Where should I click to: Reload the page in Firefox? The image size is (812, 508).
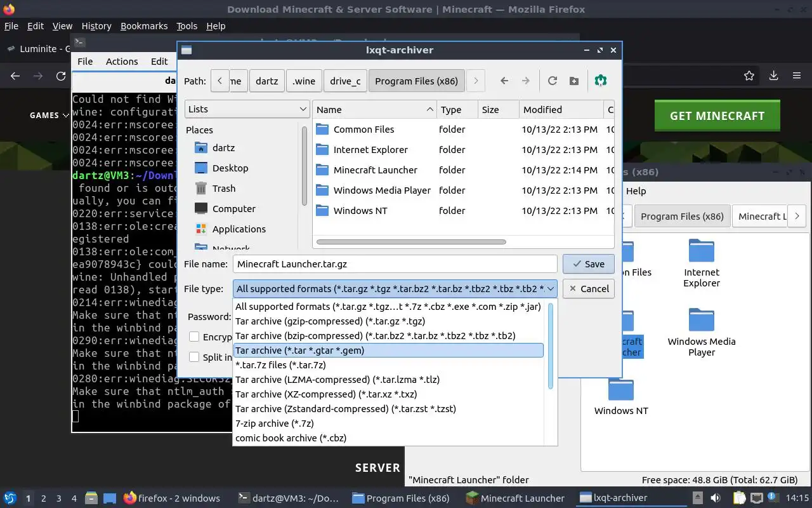[61, 76]
